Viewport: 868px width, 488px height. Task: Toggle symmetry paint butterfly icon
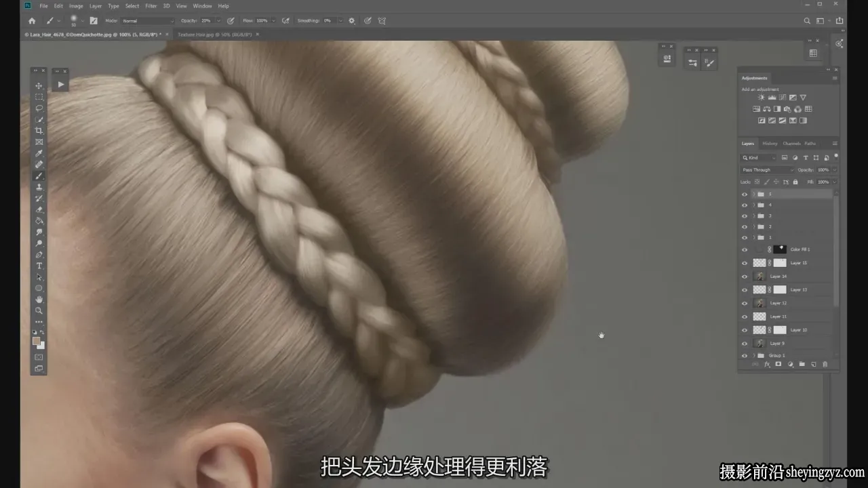pyautogui.click(x=382, y=21)
